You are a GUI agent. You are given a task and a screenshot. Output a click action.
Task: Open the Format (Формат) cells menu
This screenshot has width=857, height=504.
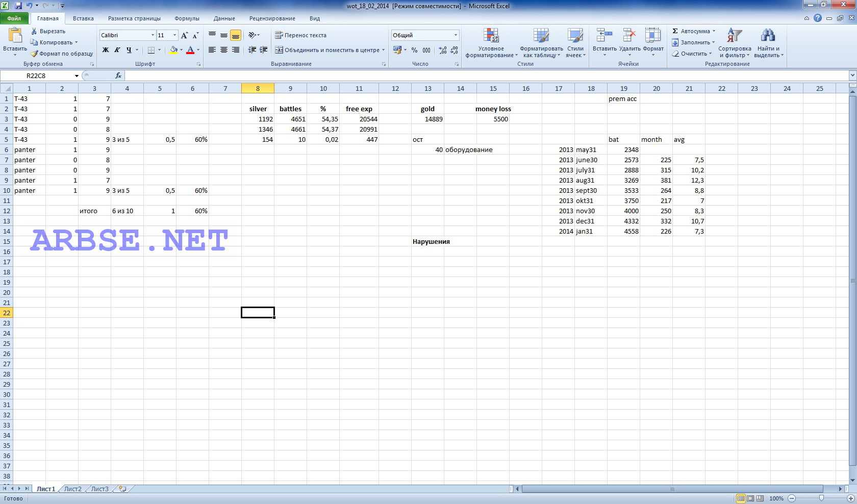tap(653, 43)
